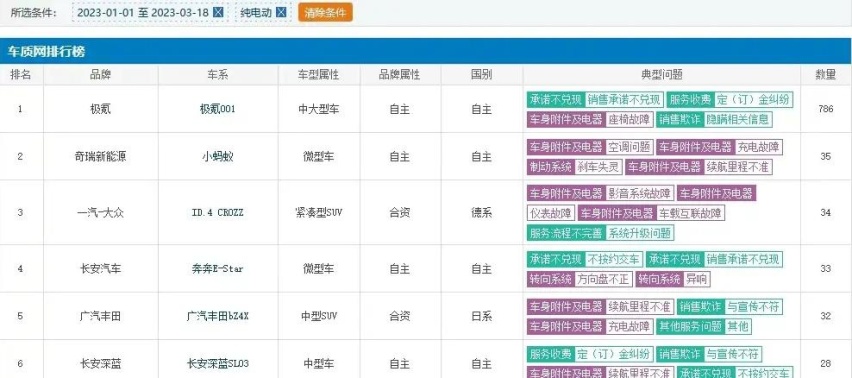Select the 异响 tag
Screen dimensions: 852x378
(696, 280)
